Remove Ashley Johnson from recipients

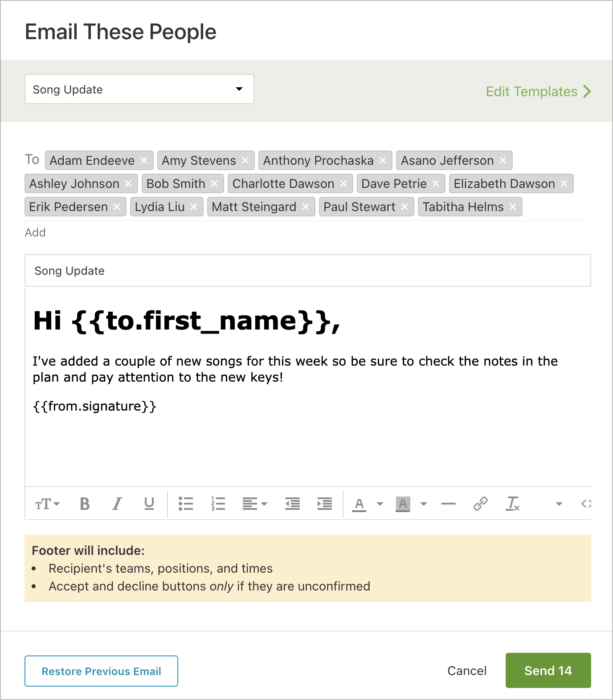pos(128,183)
